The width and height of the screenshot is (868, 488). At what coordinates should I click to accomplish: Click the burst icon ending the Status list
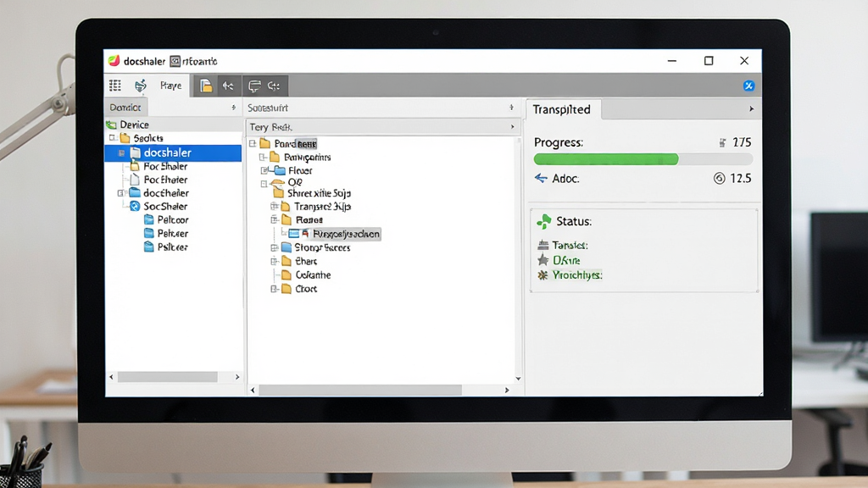pyautogui.click(x=543, y=275)
